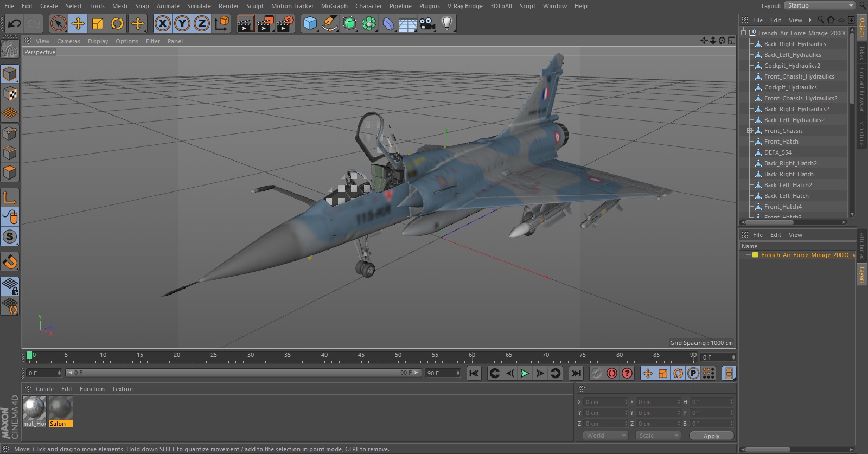Screen dimensions: 868x454
Task: Expand the Front_Chassis object
Action: pos(749,131)
